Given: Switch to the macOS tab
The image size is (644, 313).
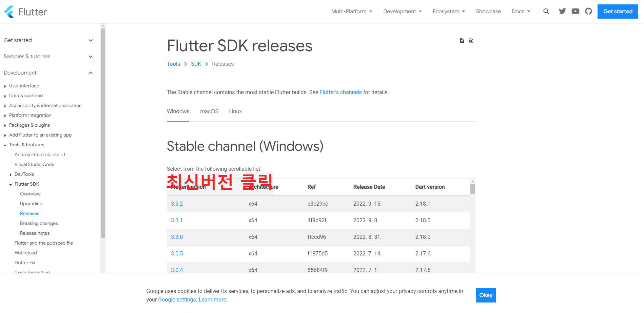Looking at the screenshot, I should pos(209,111).
